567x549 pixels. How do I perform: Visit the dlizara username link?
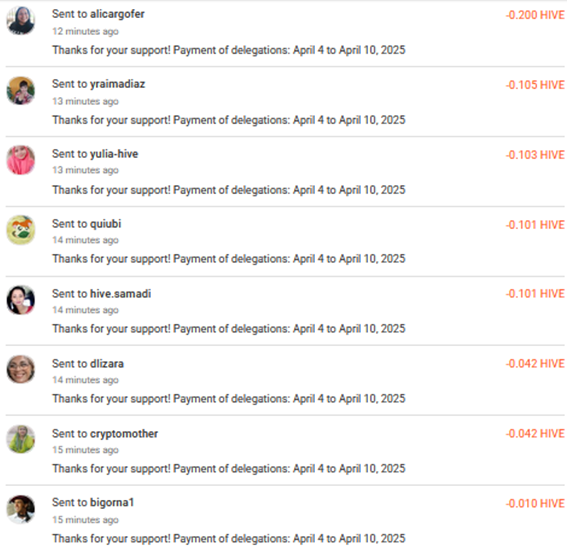[107, 363]
